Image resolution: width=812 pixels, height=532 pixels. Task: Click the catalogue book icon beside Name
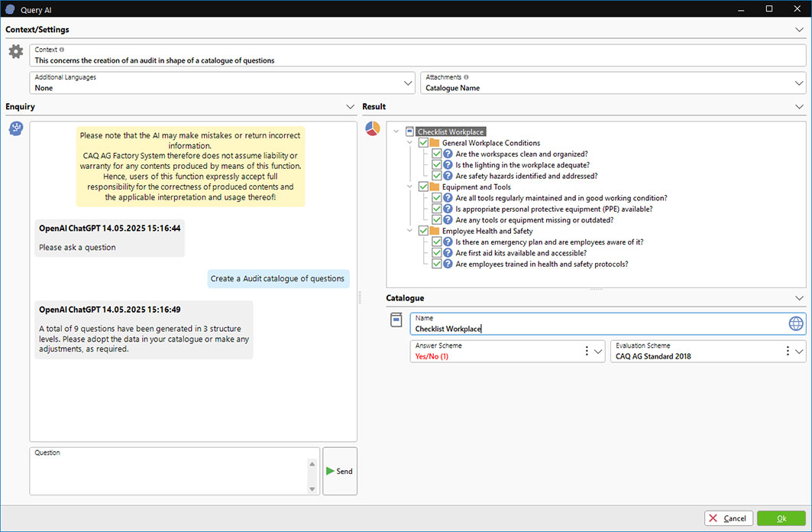[396, 320]
